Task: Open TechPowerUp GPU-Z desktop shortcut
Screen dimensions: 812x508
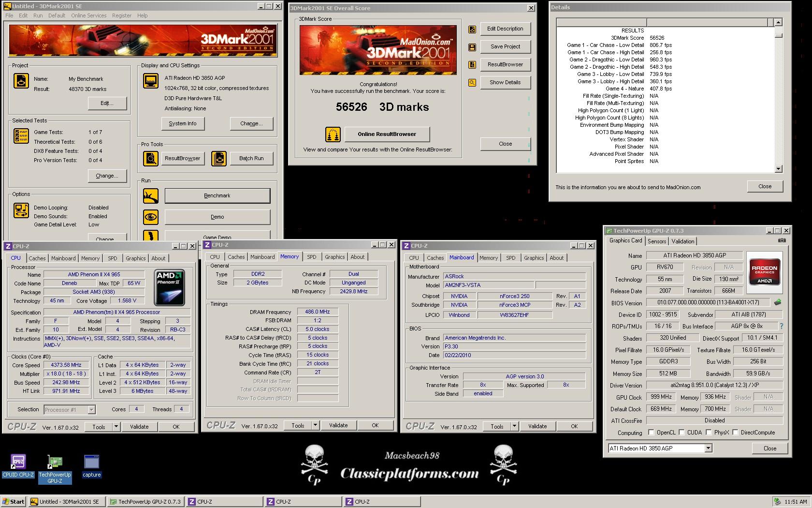Action: (x=55, y=469)
